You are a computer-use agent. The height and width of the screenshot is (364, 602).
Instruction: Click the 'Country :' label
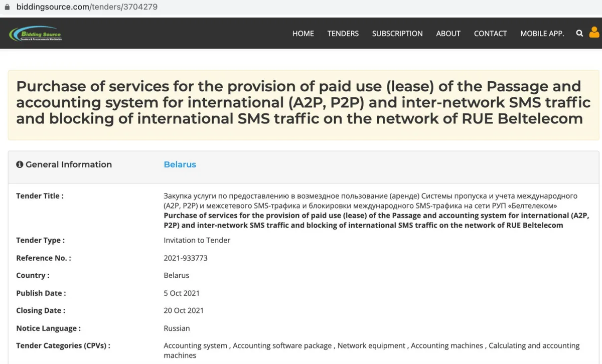coord(33,275)
